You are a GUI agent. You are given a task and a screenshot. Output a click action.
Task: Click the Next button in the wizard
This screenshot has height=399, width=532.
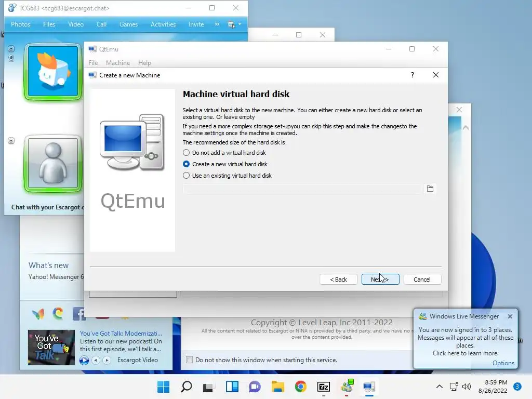pos(380,280)
